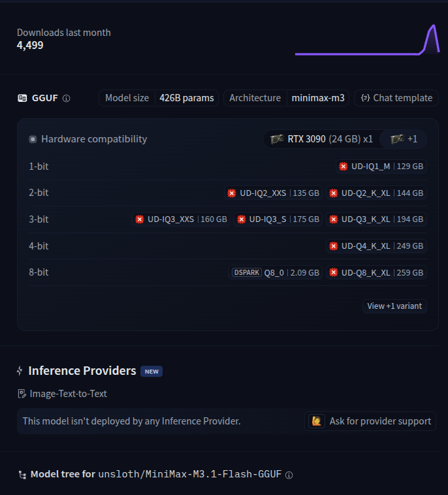The height and width of the screenshot is (495, 448).
Task: Select the UD-Q3_K_XL 194 GB variant
Action: click(376, 219)
